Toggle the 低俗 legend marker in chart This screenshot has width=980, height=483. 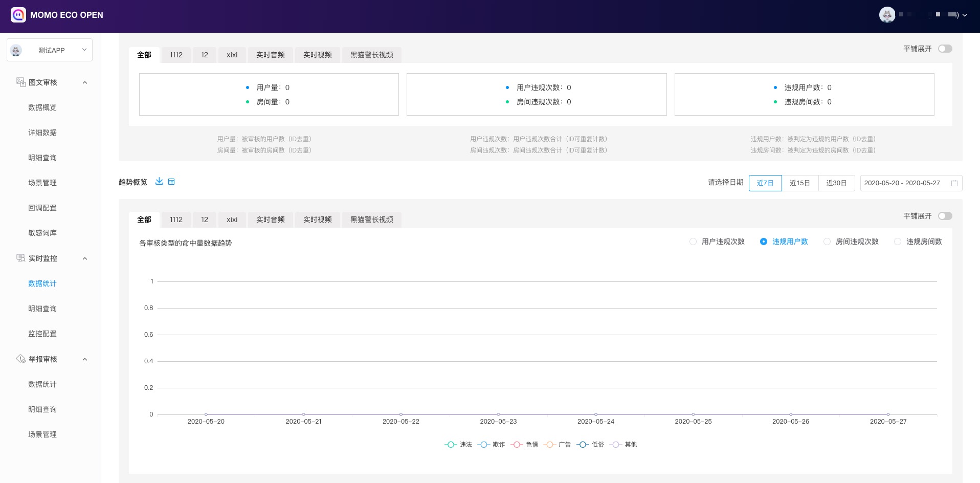[583, 445]
